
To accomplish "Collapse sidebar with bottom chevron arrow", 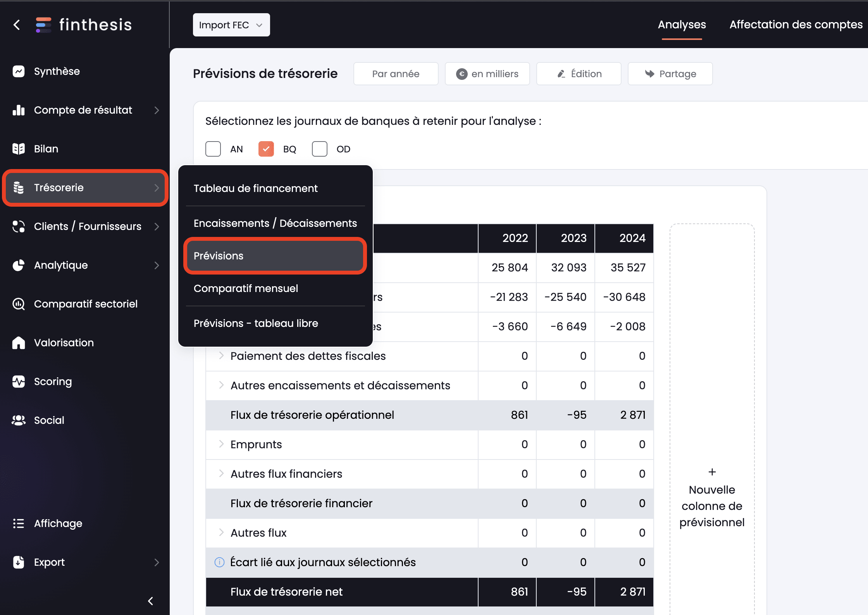I will (x=151, y=601).
